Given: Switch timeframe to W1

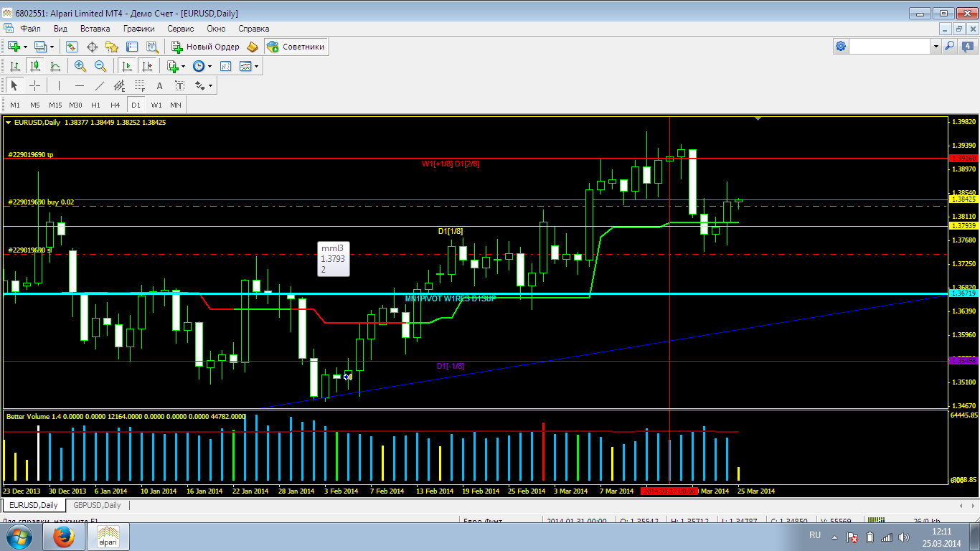Looking at the screenshot, I should click(x=156, y=105).
